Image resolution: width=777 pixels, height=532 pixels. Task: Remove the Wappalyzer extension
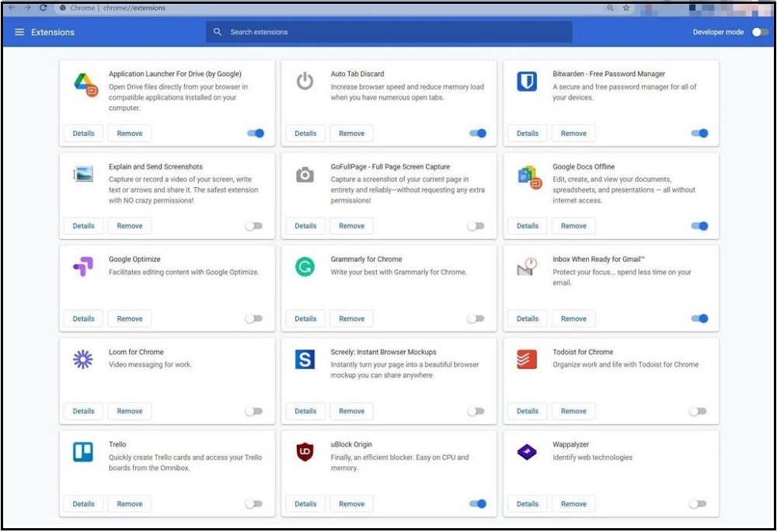pyautogui.click(x=574, y=504)
